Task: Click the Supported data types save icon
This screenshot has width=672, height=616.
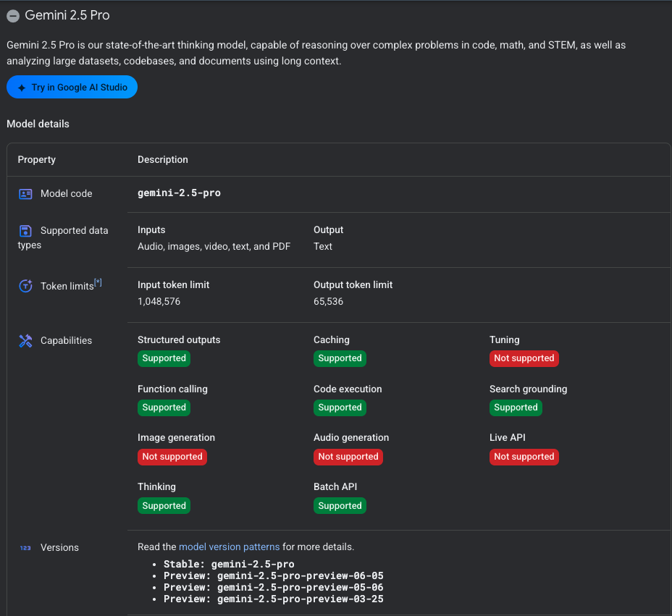Action: [26, 231]
